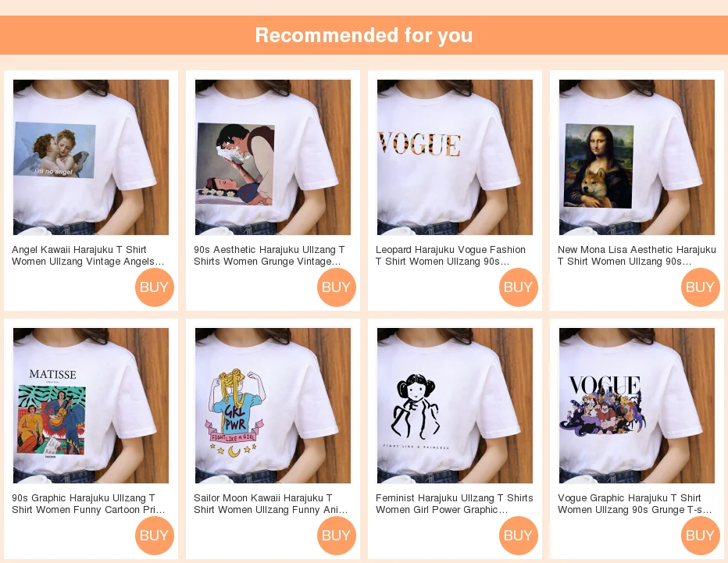Open the 'Angel Kawaii Harajuku T Shirt' title link
The image size is (728, 563).
88,255
